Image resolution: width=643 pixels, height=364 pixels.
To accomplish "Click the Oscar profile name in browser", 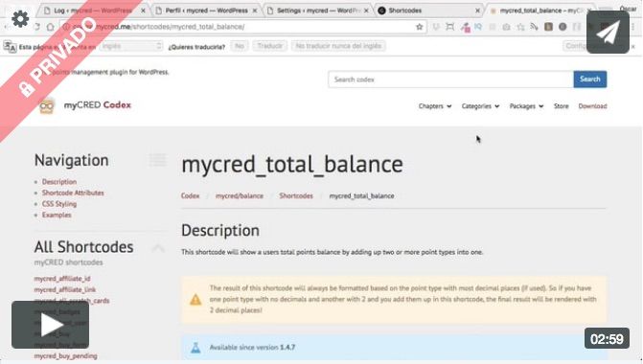I will pyautogui.click(x=628, y=9).
